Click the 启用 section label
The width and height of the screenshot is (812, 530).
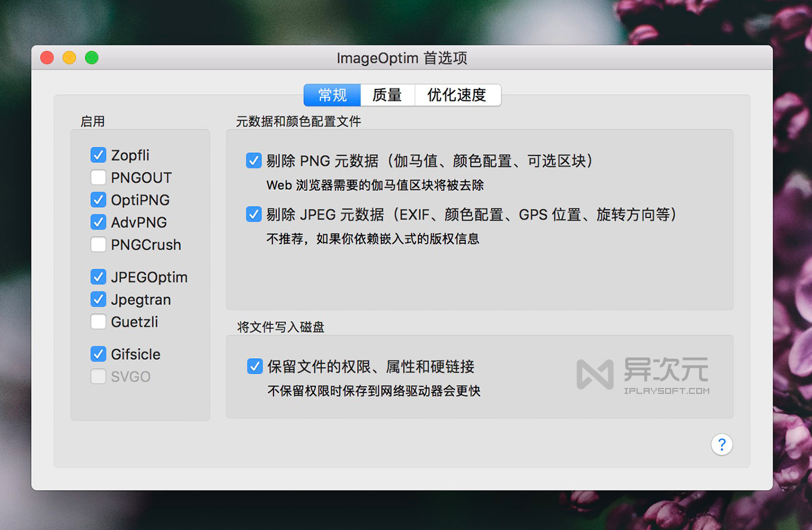tap(93, 121)
